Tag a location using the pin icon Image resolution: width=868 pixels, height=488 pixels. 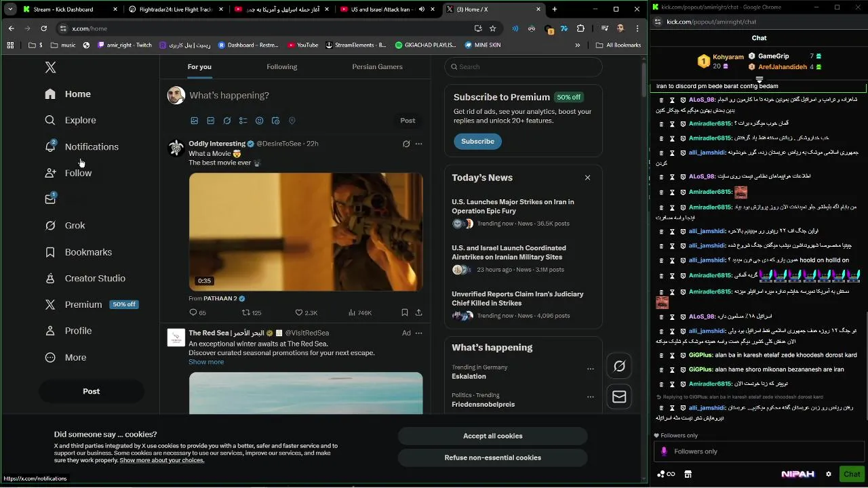coord(292,121)
